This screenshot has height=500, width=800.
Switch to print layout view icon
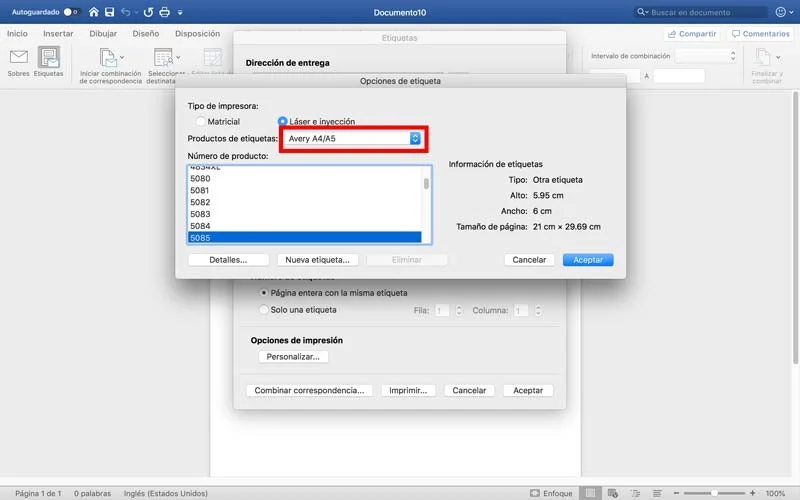tap(590, 493)
